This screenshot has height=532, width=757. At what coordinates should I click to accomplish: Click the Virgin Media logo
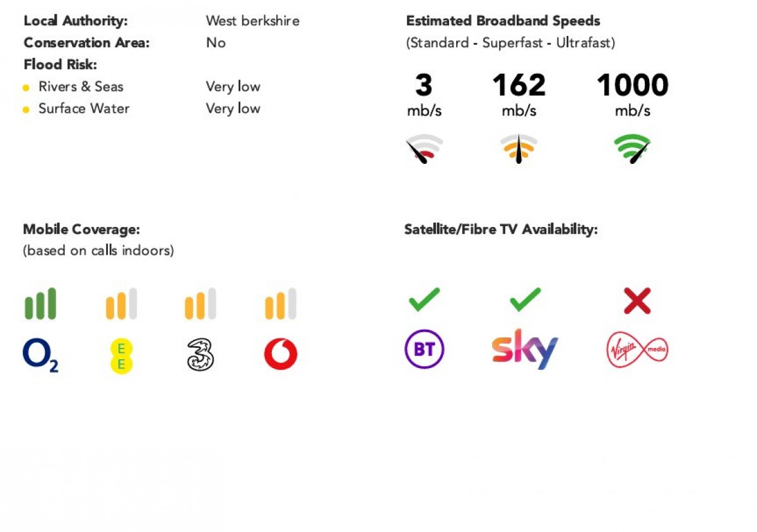click(x=637, y=349)
